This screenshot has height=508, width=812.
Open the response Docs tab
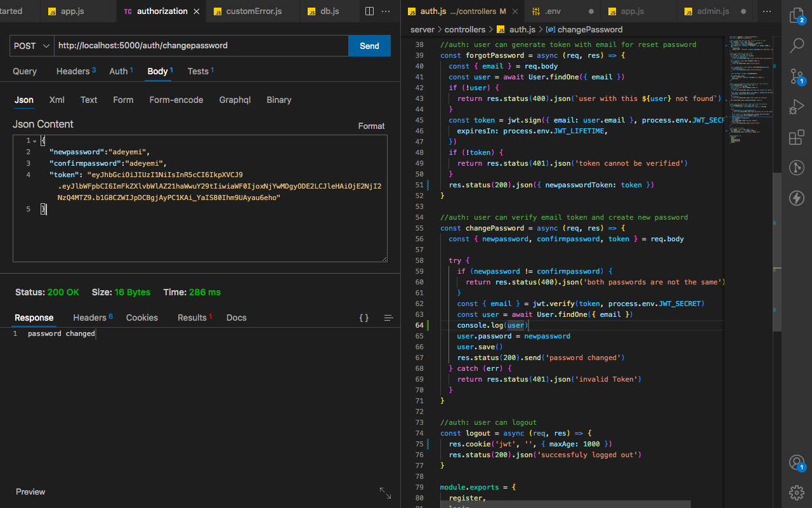237,317
